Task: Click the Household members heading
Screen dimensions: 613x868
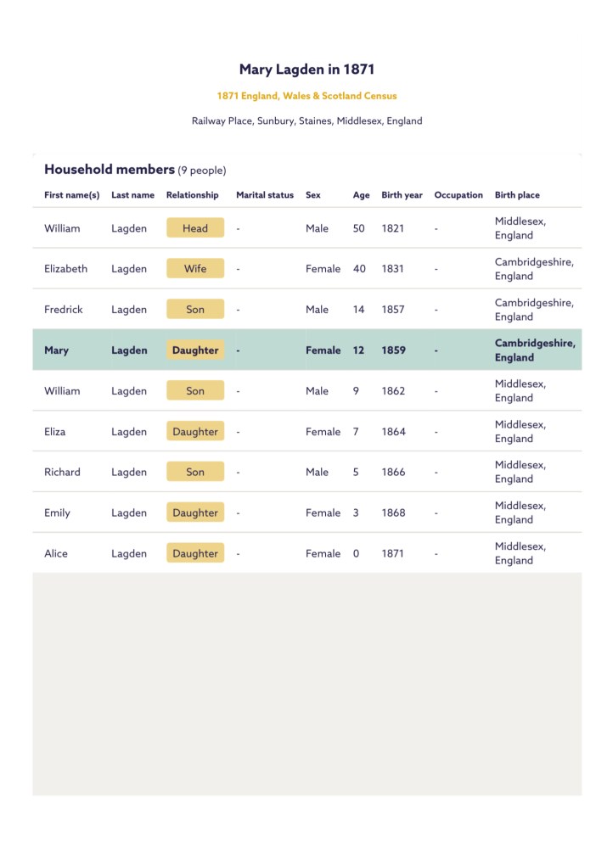Action: coord(110,170)
